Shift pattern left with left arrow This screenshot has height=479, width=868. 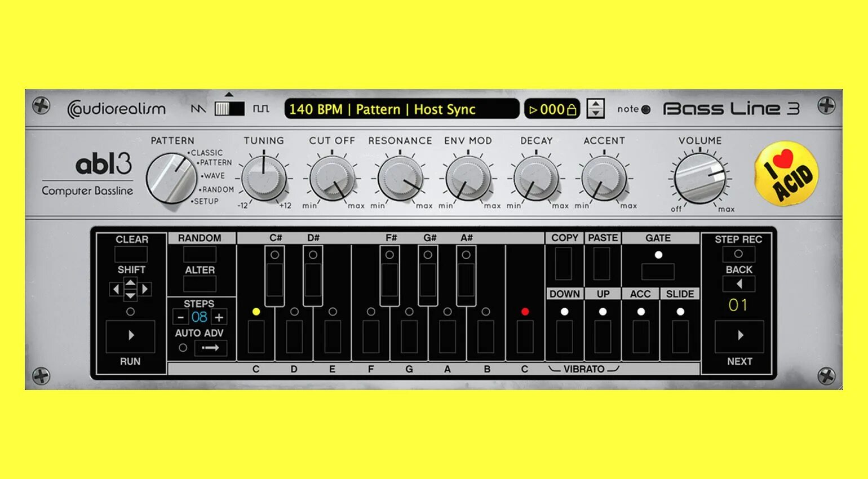[x=116, y=289]
